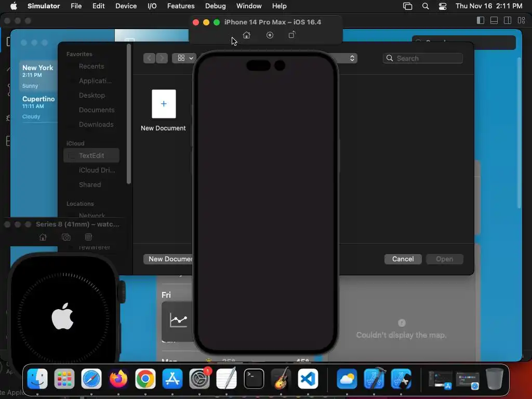Select Applications in the sidebar
532x399 pixels.
pos(91,81)
